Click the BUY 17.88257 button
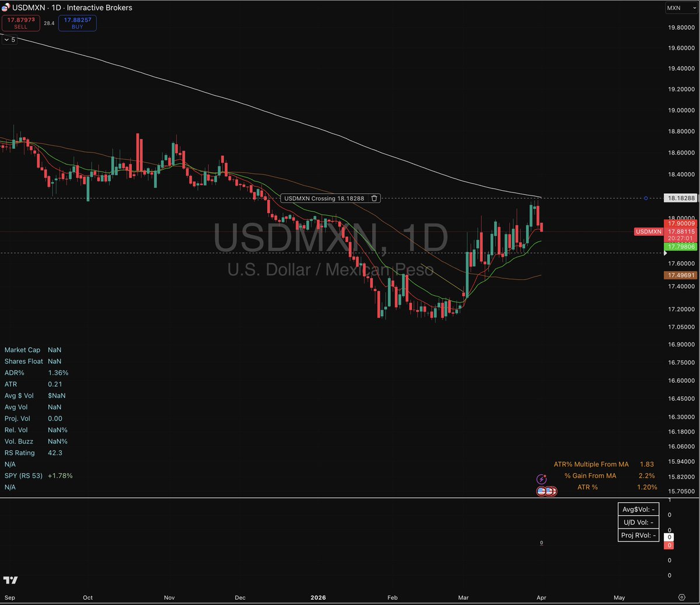 [x=78, y=23]
